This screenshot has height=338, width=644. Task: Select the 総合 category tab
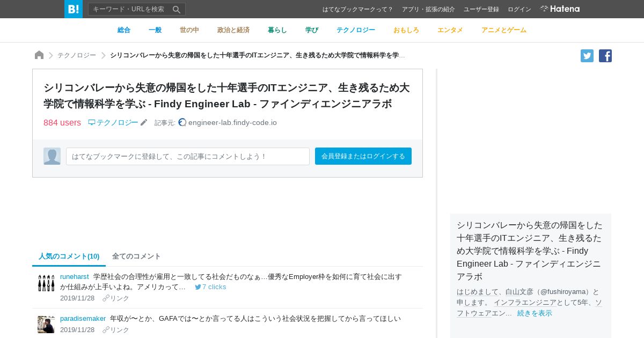pyautogui.click(x=124, y=30)
